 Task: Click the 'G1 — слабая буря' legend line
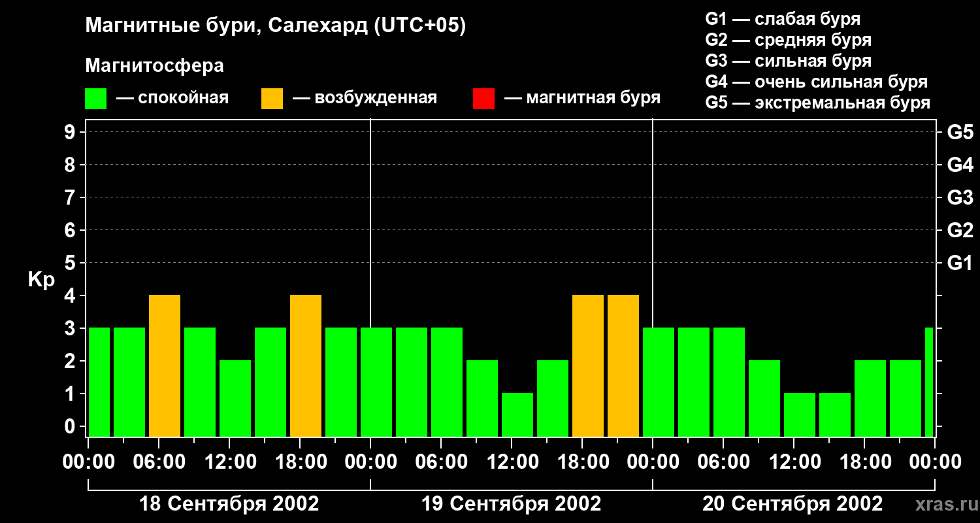click(x=783, y=19)
